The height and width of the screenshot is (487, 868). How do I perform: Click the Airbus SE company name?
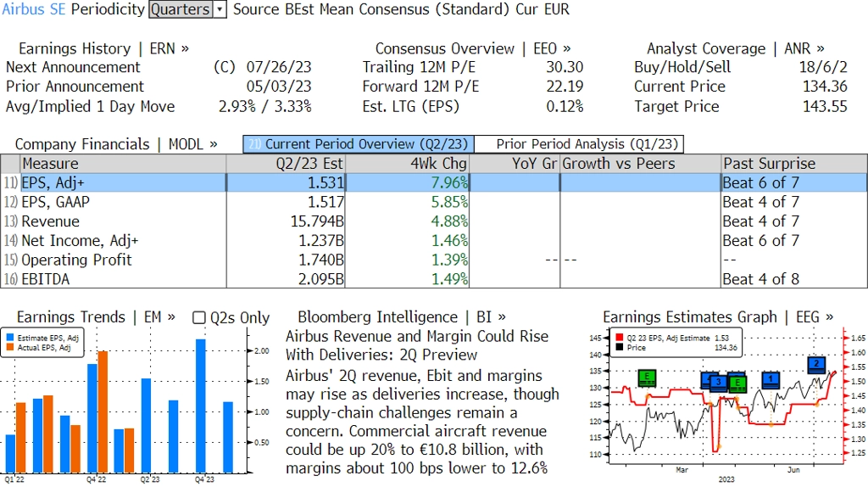[x=34, y=9]
